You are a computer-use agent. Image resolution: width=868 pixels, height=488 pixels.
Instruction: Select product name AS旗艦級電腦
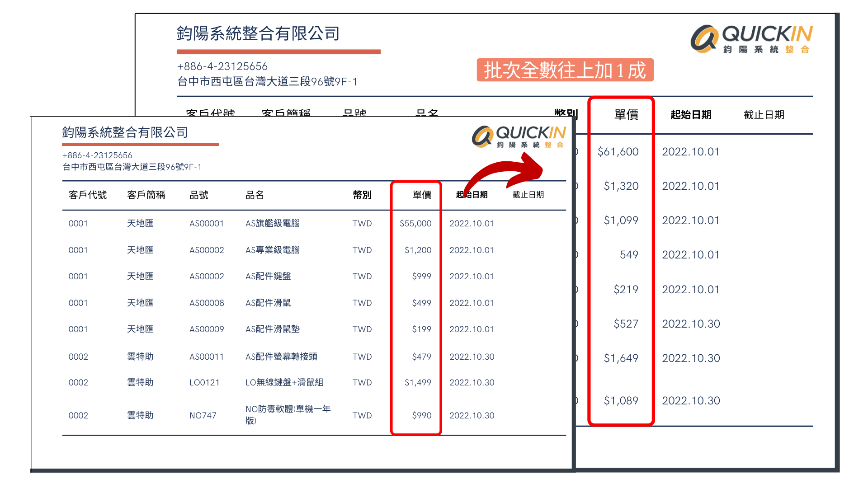pyautogui.click(x=273, y=223)
